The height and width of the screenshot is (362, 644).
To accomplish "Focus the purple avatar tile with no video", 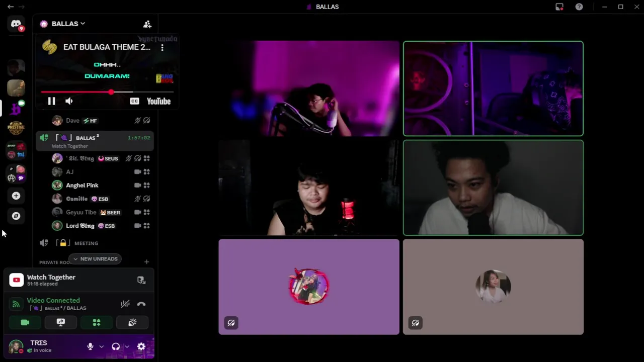I will [x=309, y=287].
